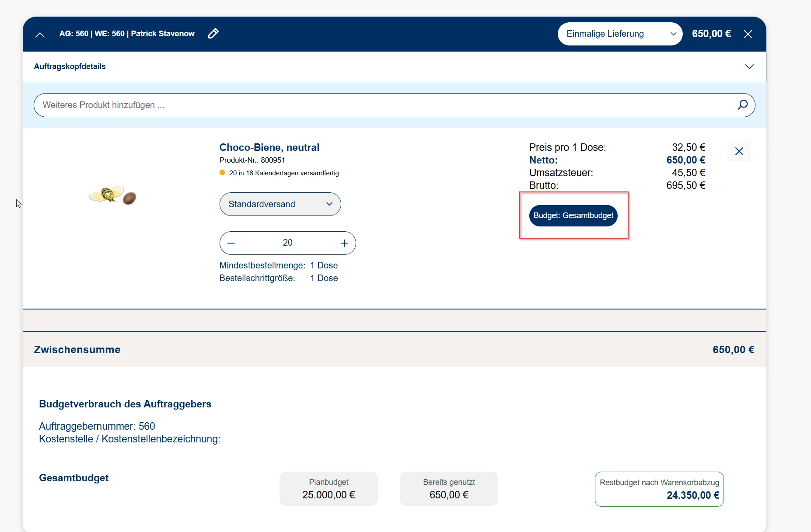Click the orange availability status dot
The image size is (811, 532).
[x=222, y=173]
